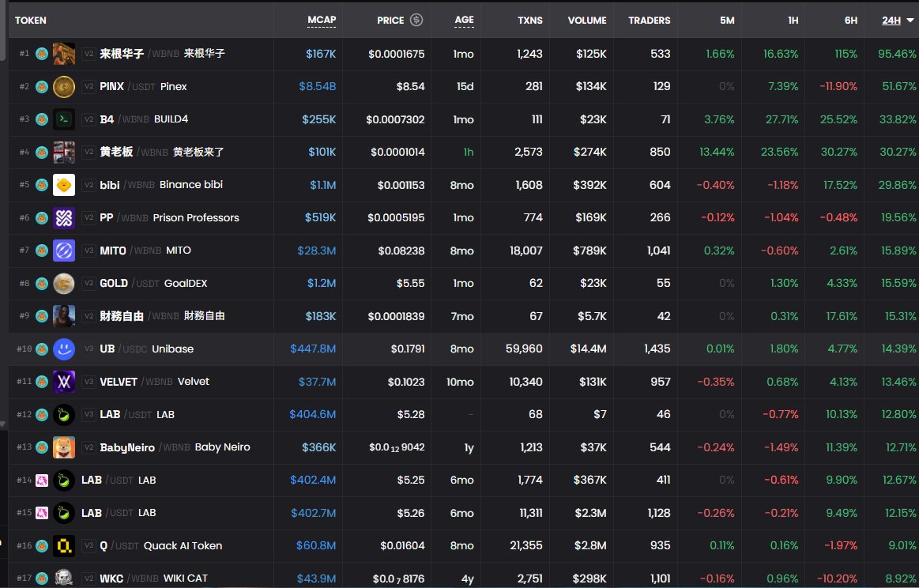The image size is (919, 588).
Task: Open the 来根华子 token logo
Action: [64, 54]
